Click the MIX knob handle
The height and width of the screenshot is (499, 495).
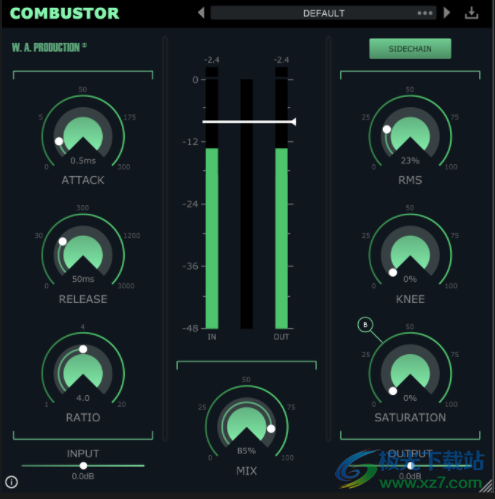(271, 429)
